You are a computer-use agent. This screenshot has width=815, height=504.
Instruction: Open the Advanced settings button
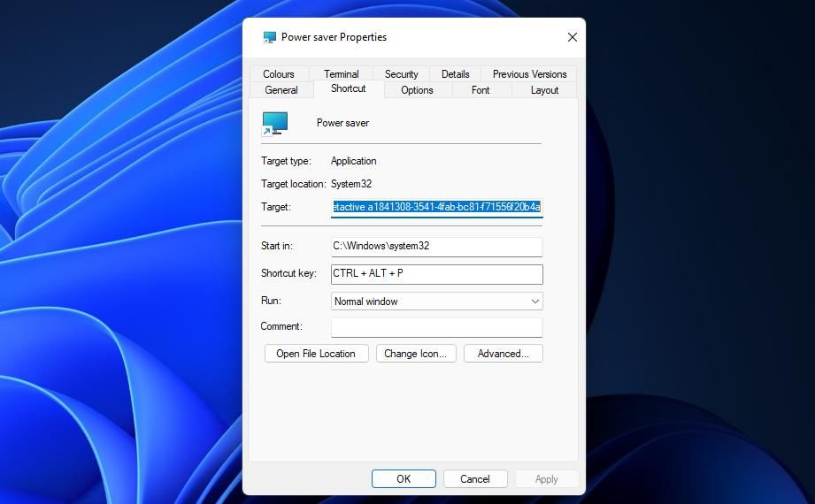point(504,354)
